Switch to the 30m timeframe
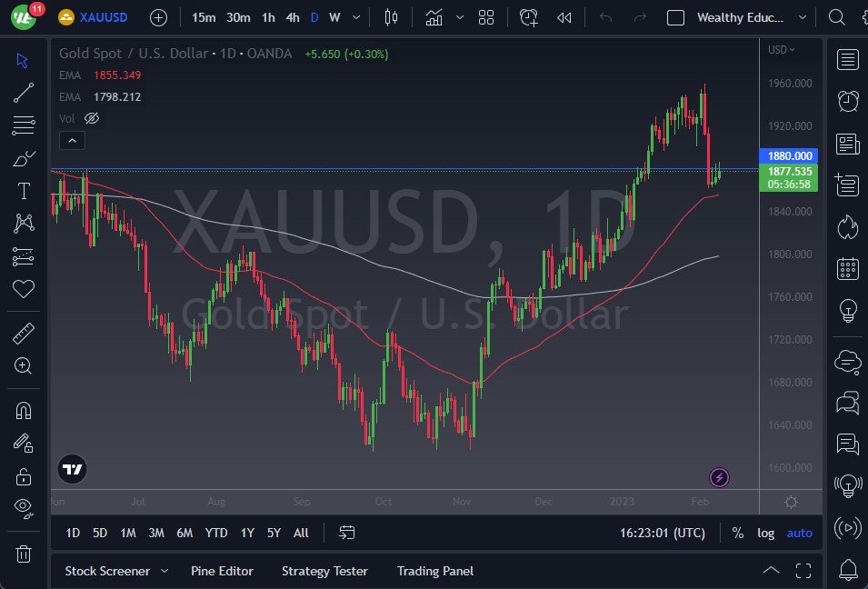The image size is (868, 589). (x=238, y=17)
